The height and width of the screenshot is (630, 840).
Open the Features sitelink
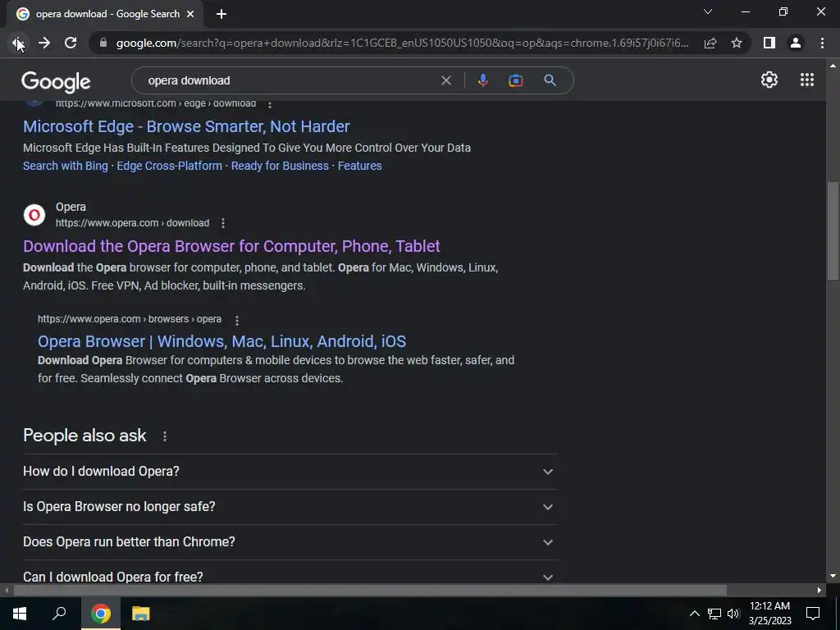coord(359,166)
